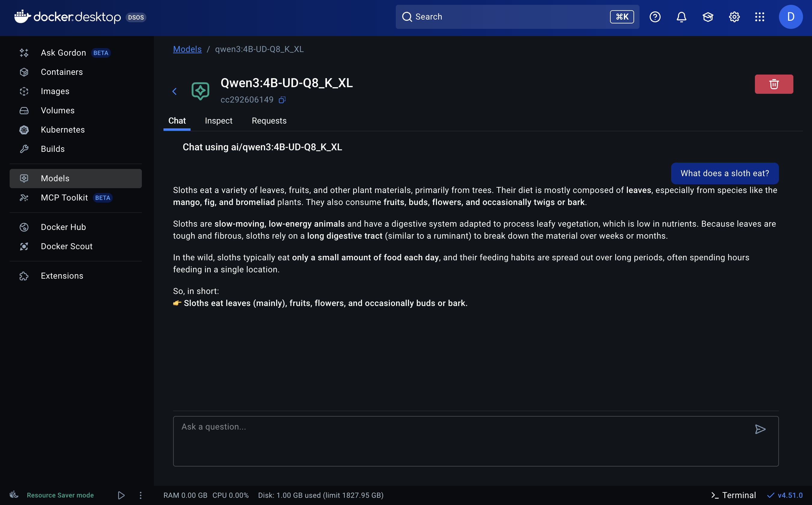The height and width of the screenshot is (505, 812).
Task: Open the help question mark icon
Action: tap(655, 17)
